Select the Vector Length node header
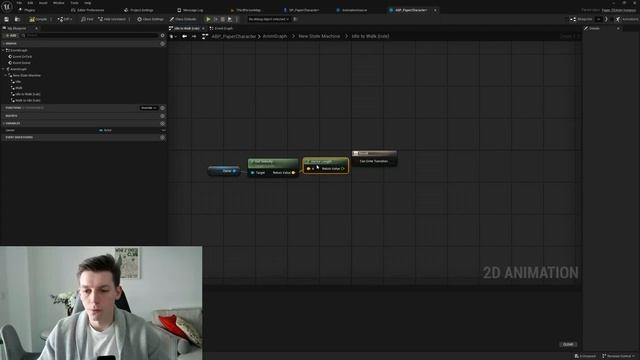The image size is (640, 360). pos(326,162)
